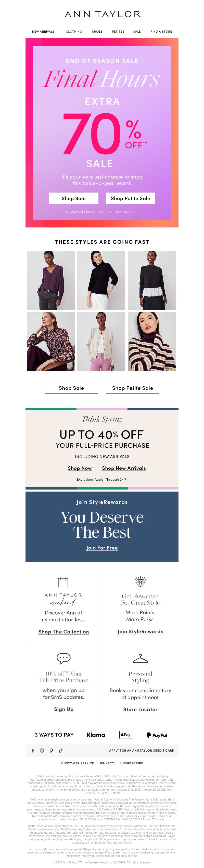
Task: Click the Unsubscribe footer link
Action: pos(132,763)
